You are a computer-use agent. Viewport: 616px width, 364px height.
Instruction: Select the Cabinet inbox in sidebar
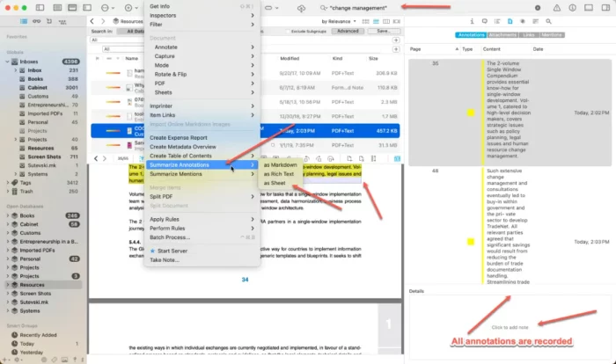37,88
